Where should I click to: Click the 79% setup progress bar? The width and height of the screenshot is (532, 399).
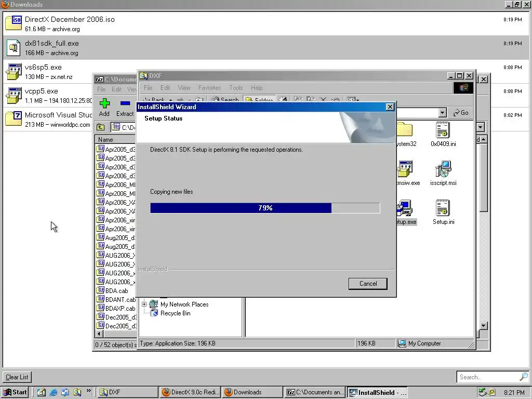[265, 208]
